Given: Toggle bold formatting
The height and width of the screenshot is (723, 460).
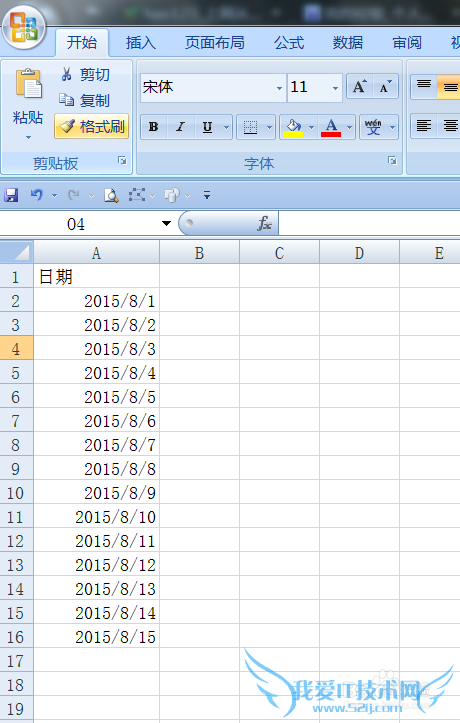Looking at the screenshot, I should tap(154, 127).
